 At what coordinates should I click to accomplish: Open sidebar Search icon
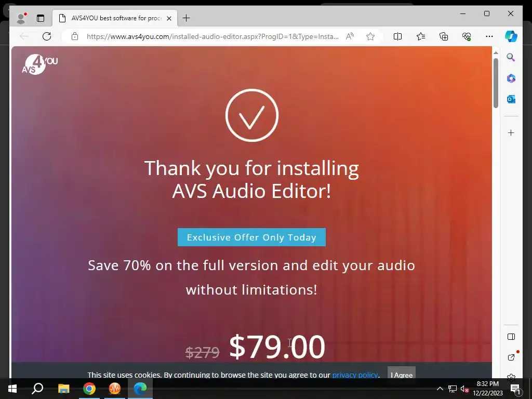tap(511, 57)
